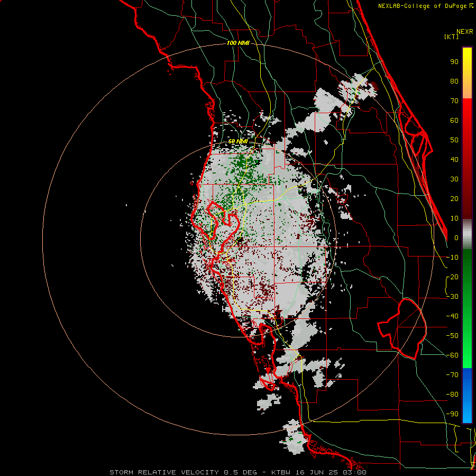This screenshot has width=476, height=476.
Task: Click the [KT] units label
Action: tap(452, 36)
